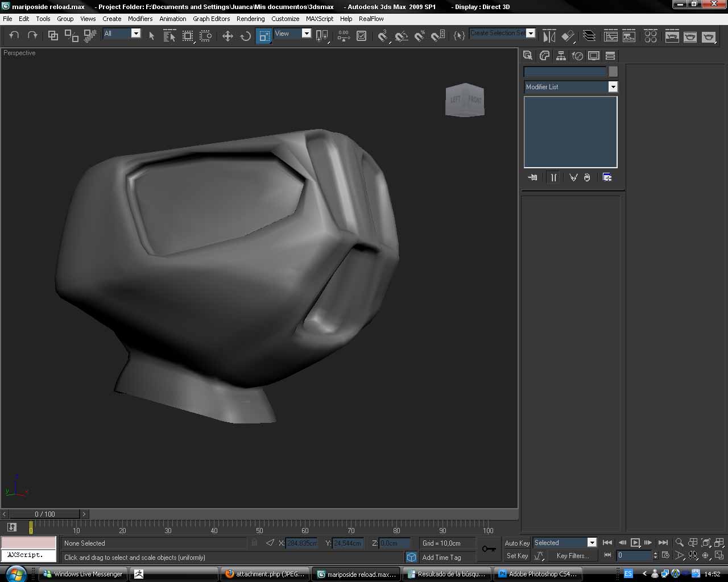Undo the last scene operation
This screenshot has height=582, width=728.
pyautogui.click(x=14, y=35)
